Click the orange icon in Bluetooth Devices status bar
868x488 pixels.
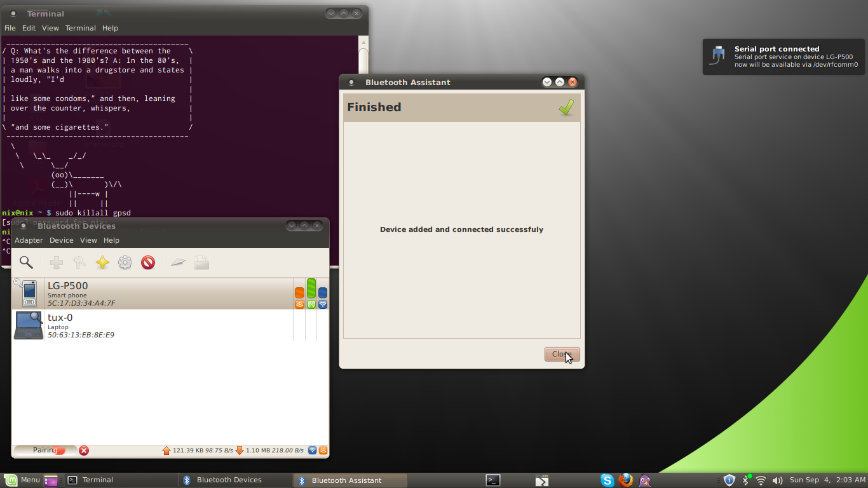[x=323, y=451]
